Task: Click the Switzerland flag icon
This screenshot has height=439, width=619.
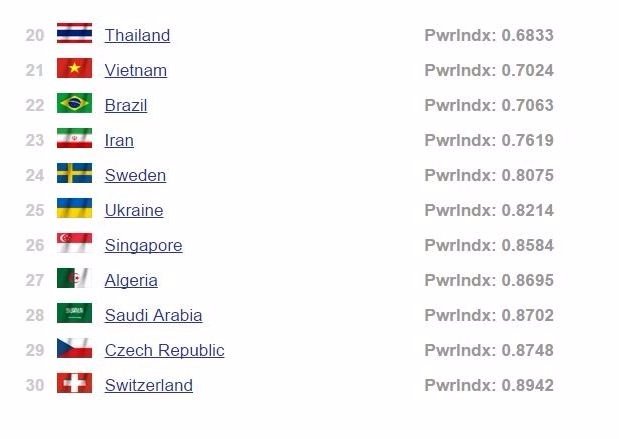Action: [74, 384]
